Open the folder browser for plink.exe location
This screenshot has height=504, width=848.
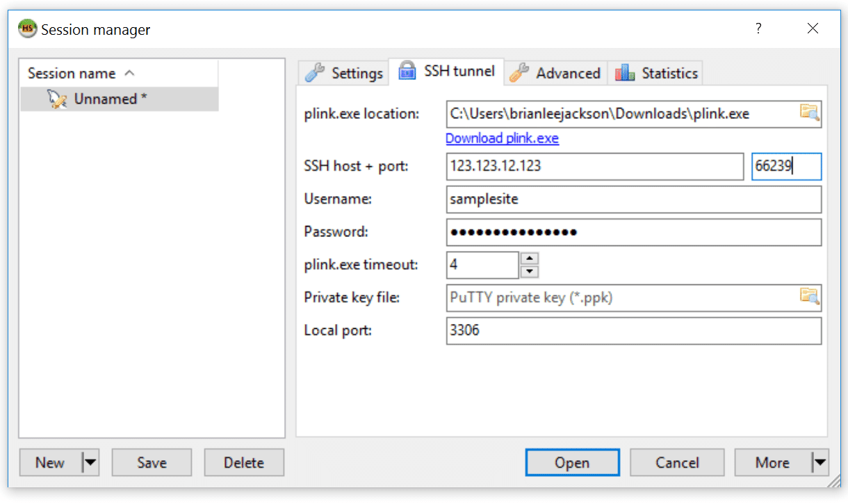coord(810,113)
